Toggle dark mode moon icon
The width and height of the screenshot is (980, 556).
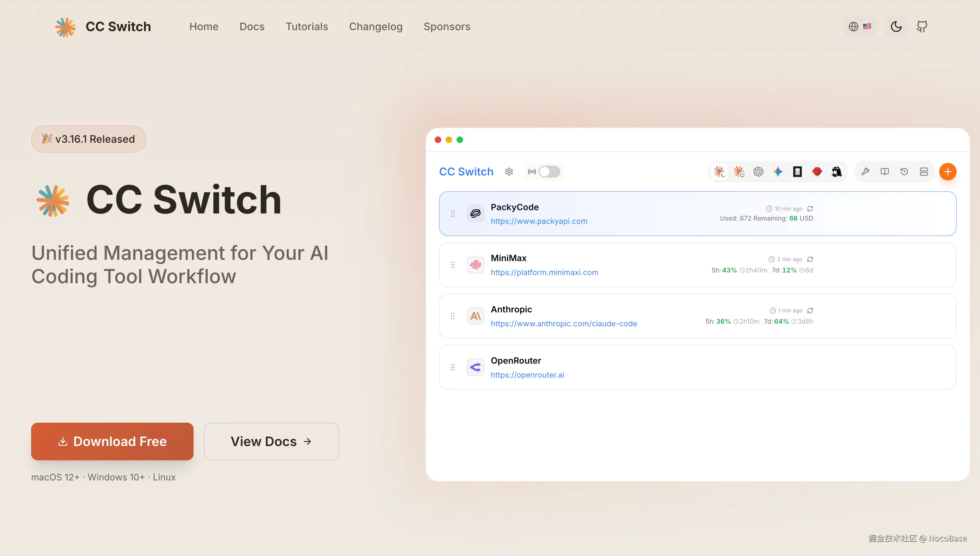[x=896, y=26]
